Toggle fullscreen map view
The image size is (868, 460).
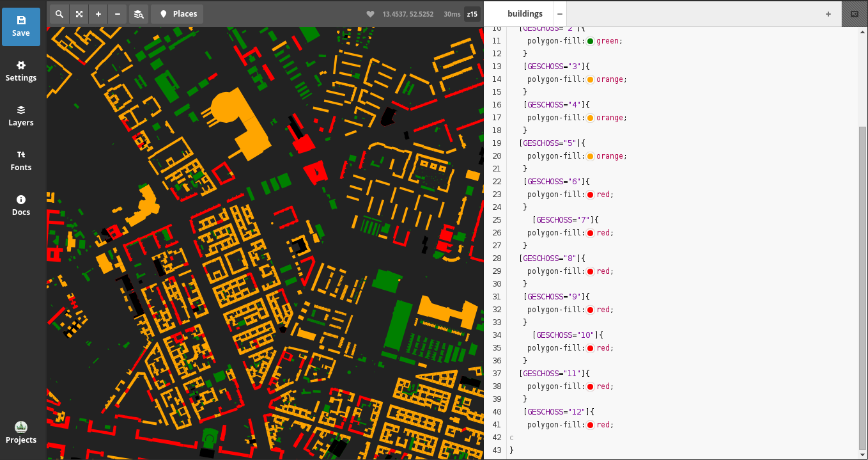pyautogui.click(x=79, y=14)
